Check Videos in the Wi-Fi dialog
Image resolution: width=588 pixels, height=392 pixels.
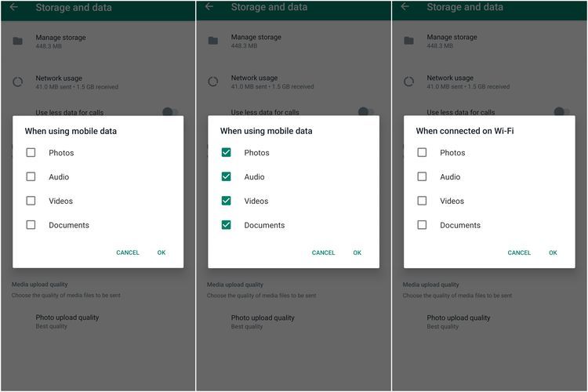[x=422, y=201]
